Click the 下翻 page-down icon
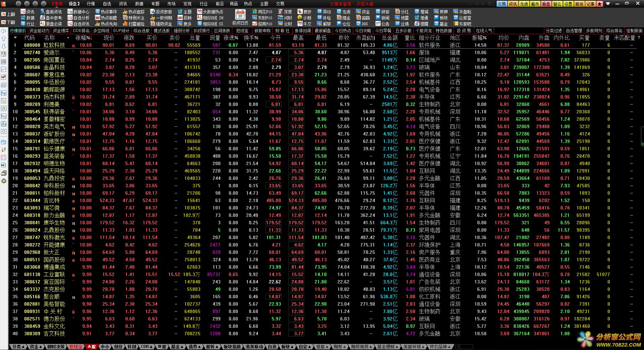Screen dimensions: 644x350 click(8, 22)
